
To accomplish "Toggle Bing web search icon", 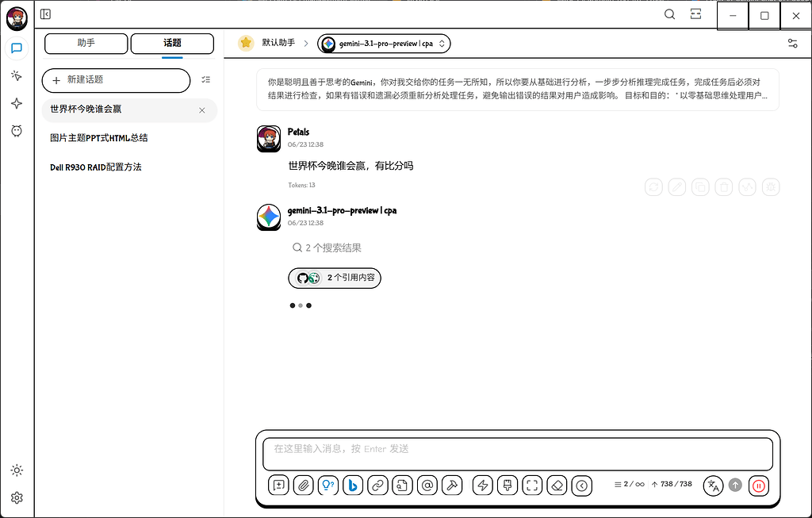I will click(x=353, y=486).
